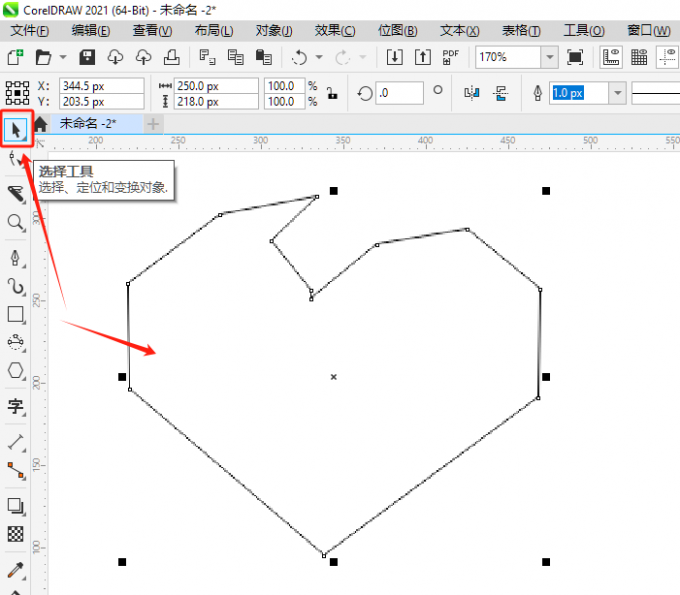Viewport: 680px width, 595px height.
Task: Toggle the show rulers icon
Action: (612, 57)
